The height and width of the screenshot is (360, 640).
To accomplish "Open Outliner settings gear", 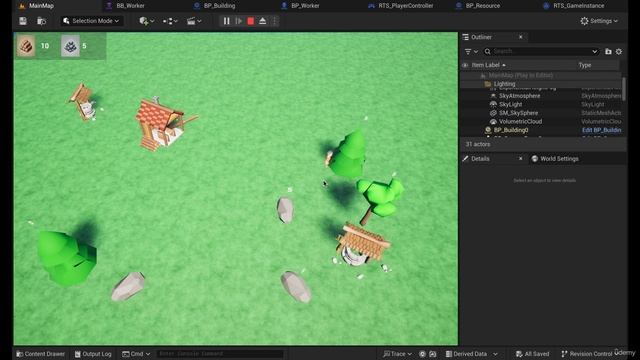I will point(619,51).
